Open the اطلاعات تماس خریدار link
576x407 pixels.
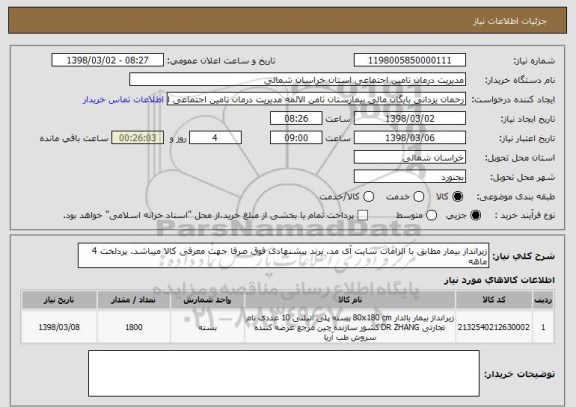(123, 100)
